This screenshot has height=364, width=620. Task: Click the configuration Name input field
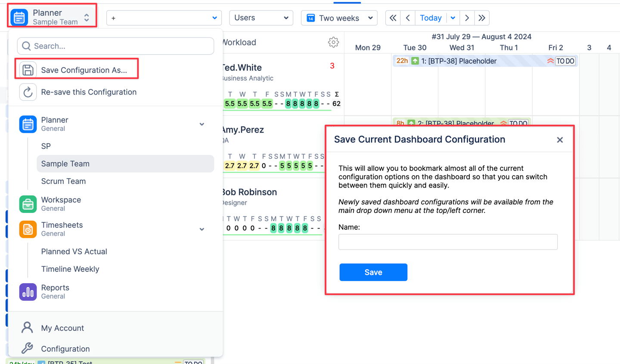click(448, 242)
